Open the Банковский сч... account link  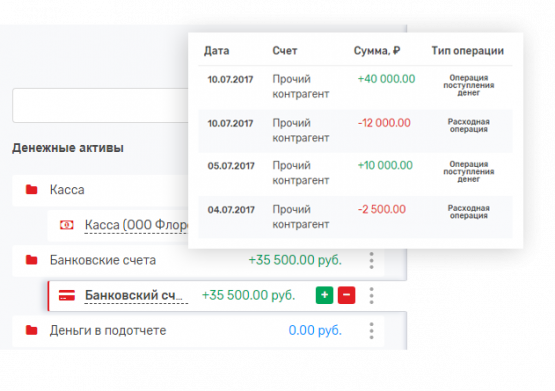pyautogui.click(x=136, y=295)
